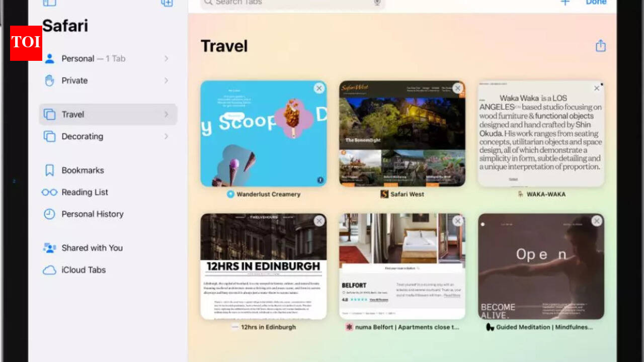The width and height of the screenshot is (644, 362).
Task: Click the Bookmarks book icon
Action: pyautogui.click(x=49, y=170)
